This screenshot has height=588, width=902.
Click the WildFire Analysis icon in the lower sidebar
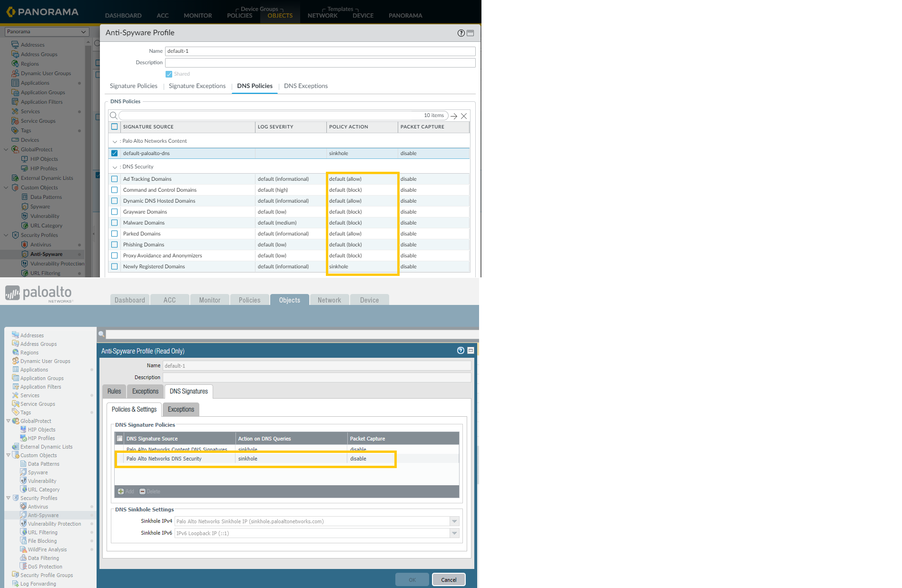click(23, 549)
